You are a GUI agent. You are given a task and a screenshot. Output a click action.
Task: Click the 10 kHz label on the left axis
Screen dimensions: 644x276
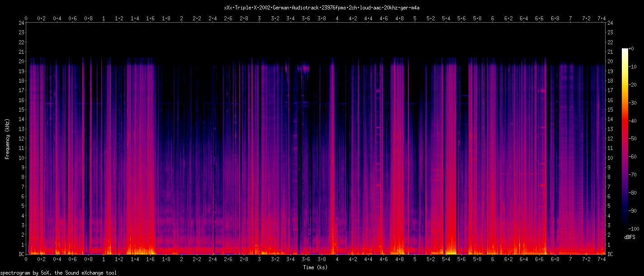pyautogui.click(x=21, y=158)
